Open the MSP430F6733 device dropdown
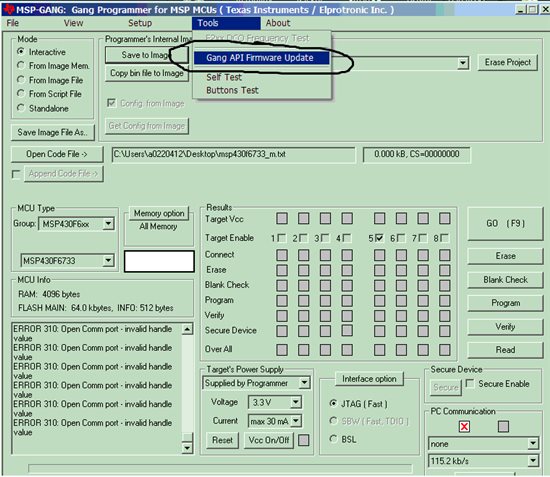This screenshot has width=550, height=477. pos(108,261)
